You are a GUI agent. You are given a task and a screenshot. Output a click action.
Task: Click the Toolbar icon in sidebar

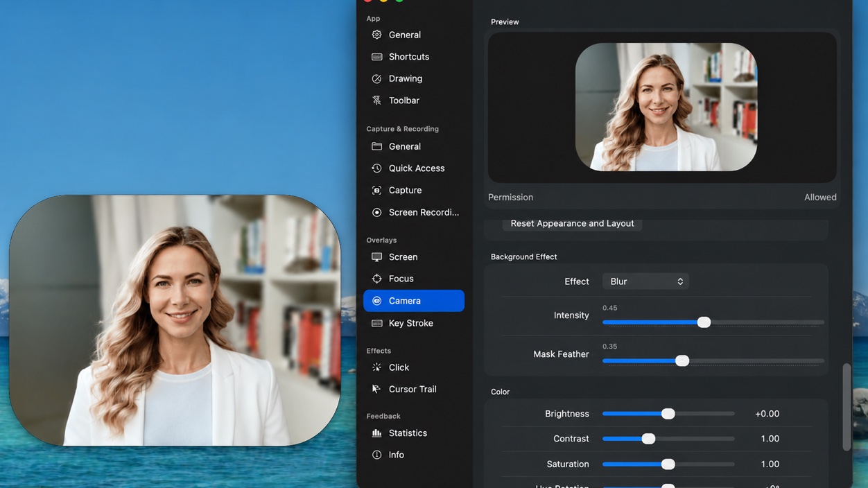[376, 101]
